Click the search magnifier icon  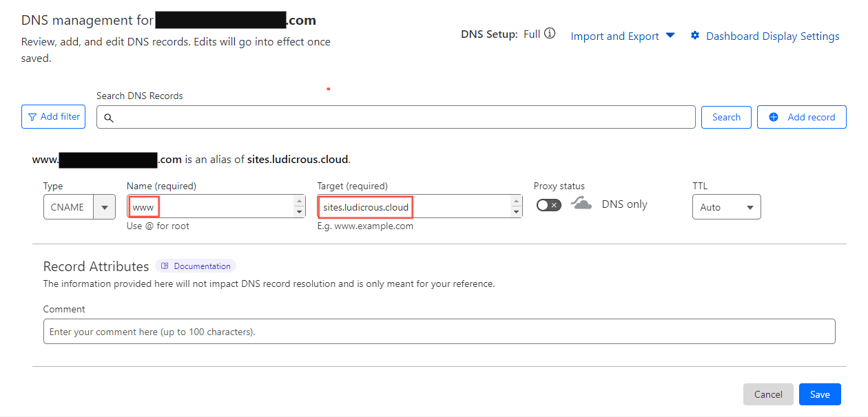tap(109, 118)
